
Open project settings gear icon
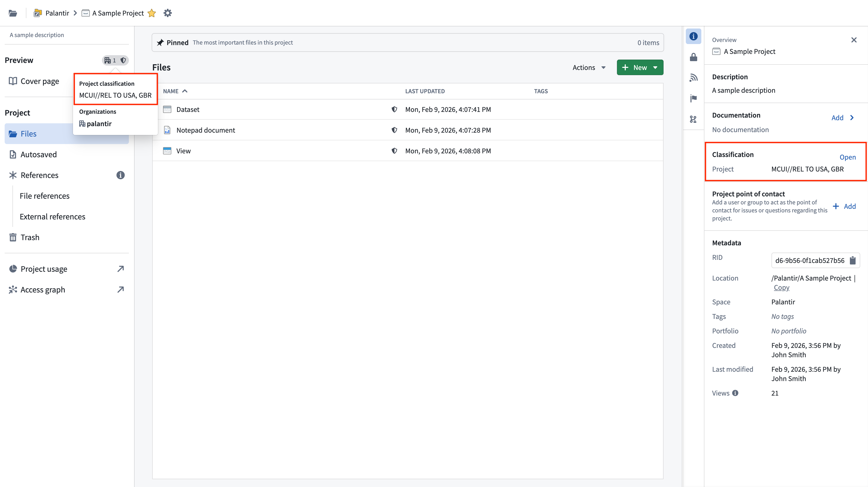(167, 13)
